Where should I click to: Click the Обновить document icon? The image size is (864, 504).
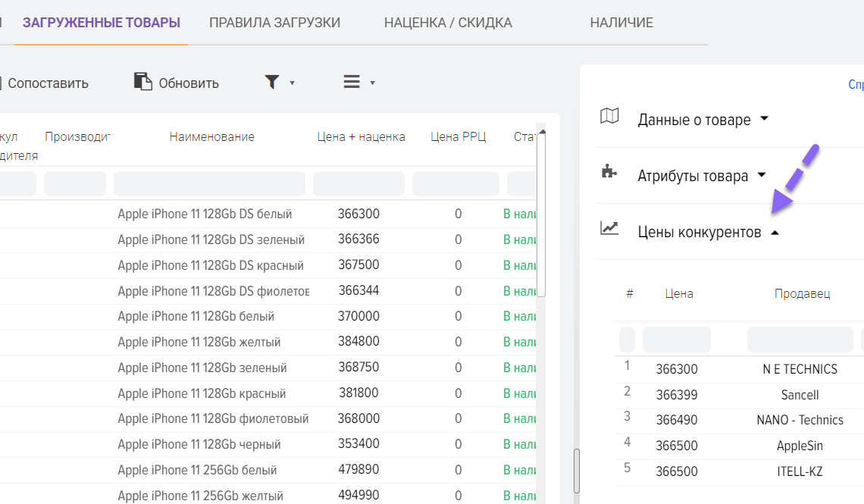click(142, 82)
